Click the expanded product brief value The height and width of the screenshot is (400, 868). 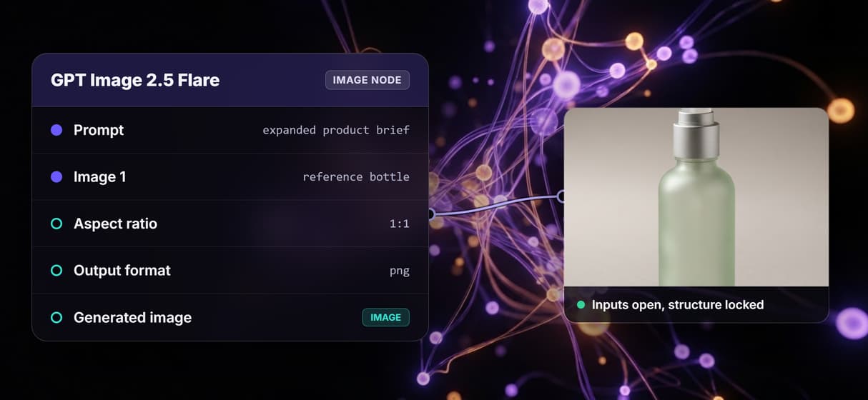click(x=336, y=130)
